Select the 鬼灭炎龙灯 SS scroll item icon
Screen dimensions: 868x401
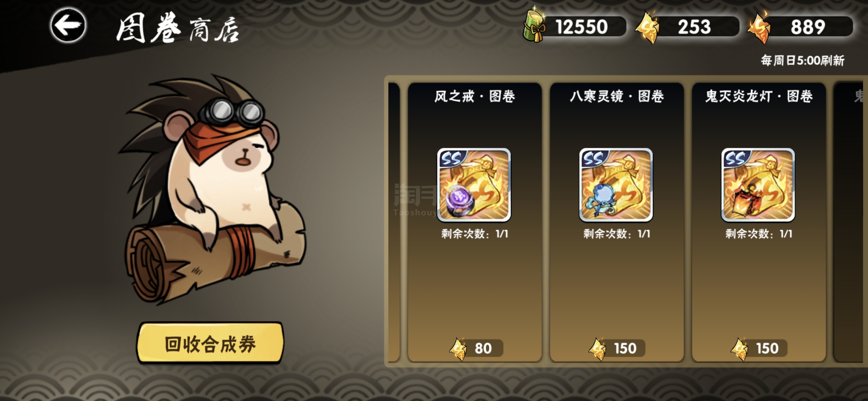pos(758,185)
